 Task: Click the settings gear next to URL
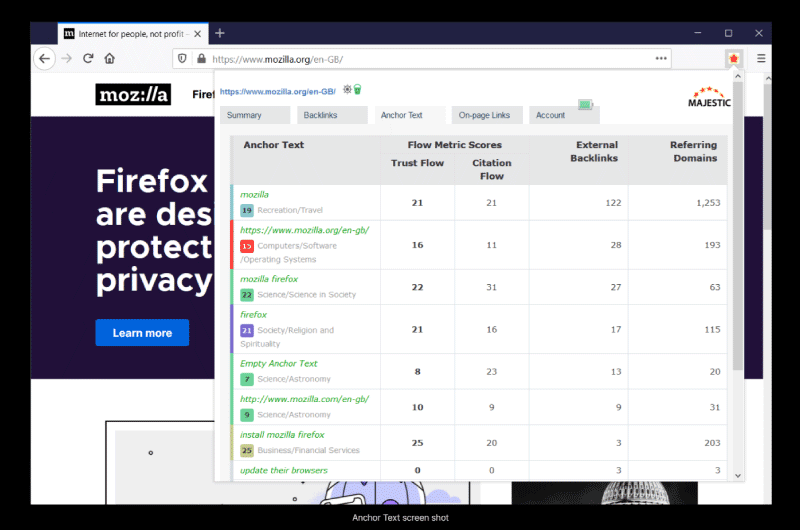347,89
